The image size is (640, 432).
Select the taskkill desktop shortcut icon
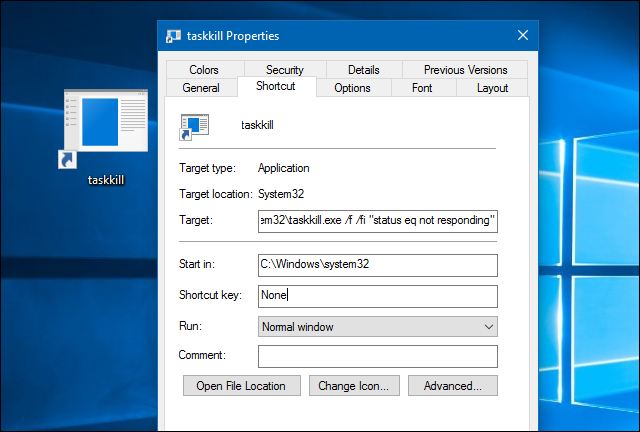(104, 129)
